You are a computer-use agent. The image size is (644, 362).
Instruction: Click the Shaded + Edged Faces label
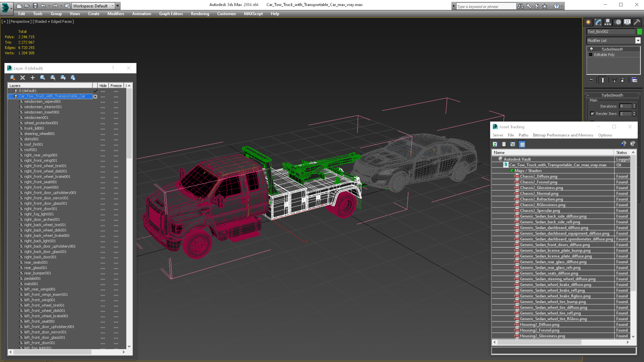tap(53, 21)
